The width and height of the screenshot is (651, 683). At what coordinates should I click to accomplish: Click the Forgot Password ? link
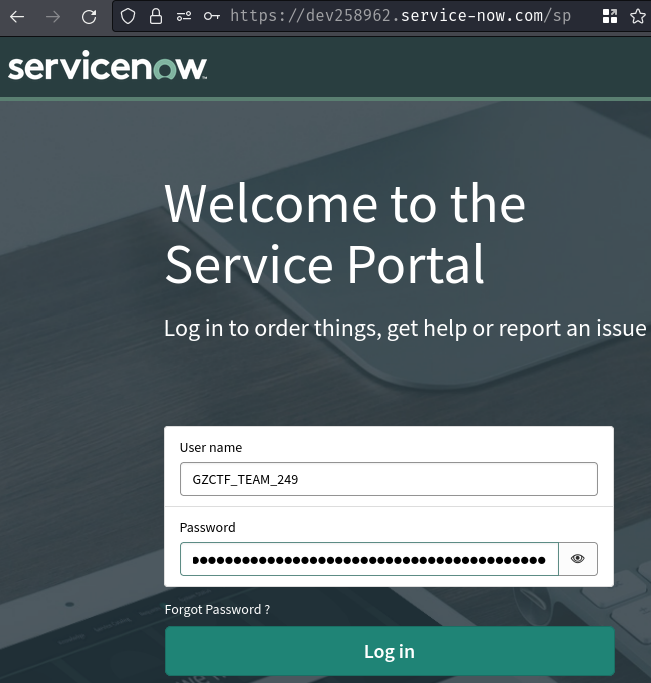click(x=217, y=609)
